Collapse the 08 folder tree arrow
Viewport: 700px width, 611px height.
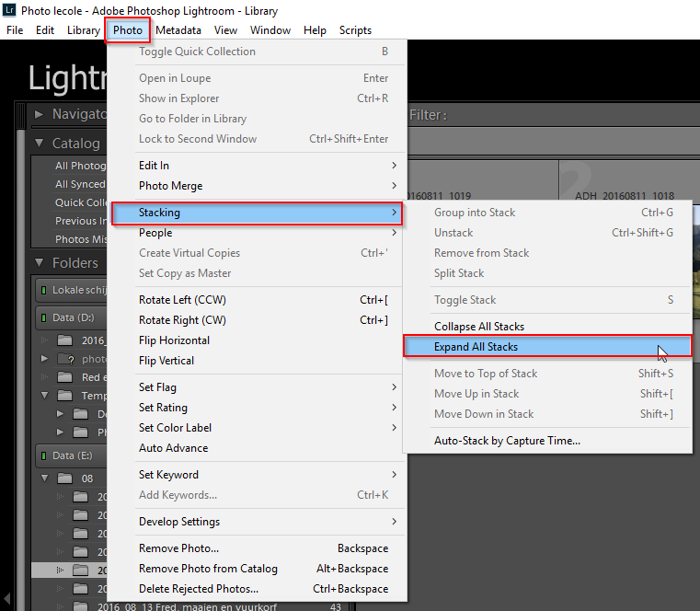click(43, 478)
